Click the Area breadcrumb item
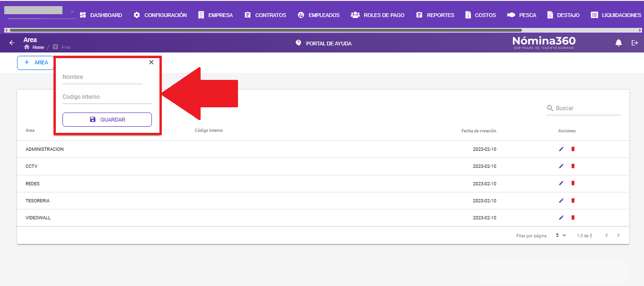Screen dimensions: 644x286 pyautogui.click(x=62, y=47)
